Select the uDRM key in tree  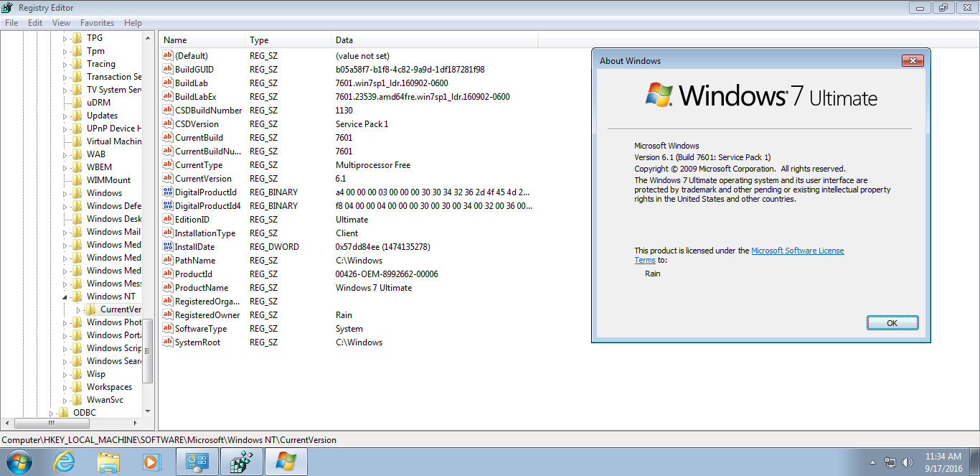pos(98,103)
